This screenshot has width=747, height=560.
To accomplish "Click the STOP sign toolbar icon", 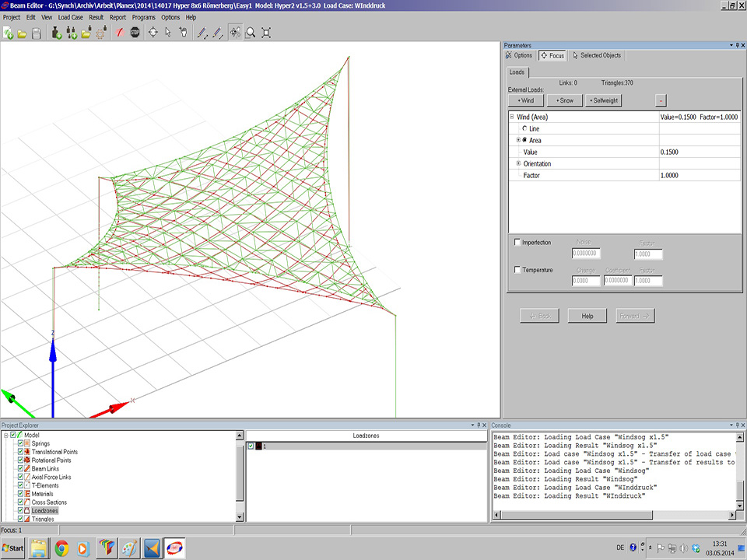I will pos(135,33).
